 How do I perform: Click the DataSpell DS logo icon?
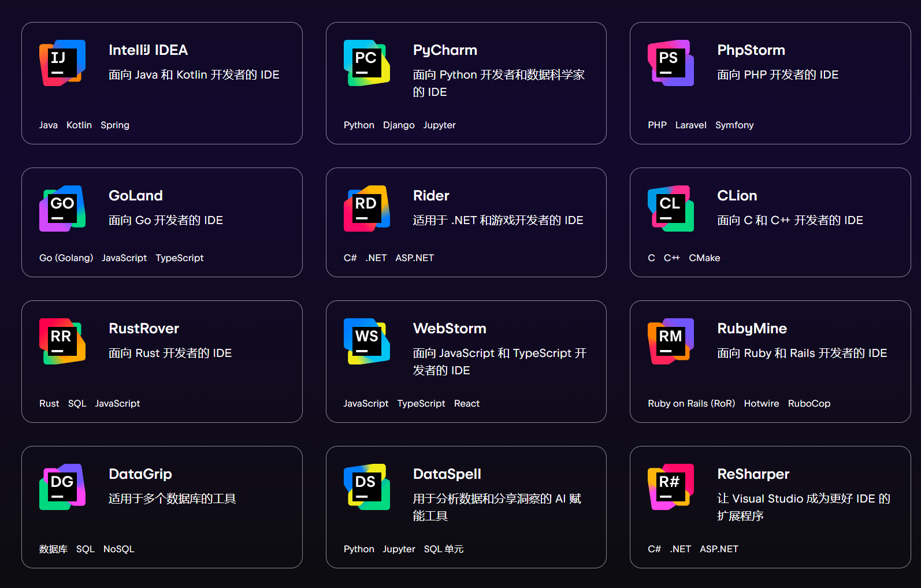point(366,487)
